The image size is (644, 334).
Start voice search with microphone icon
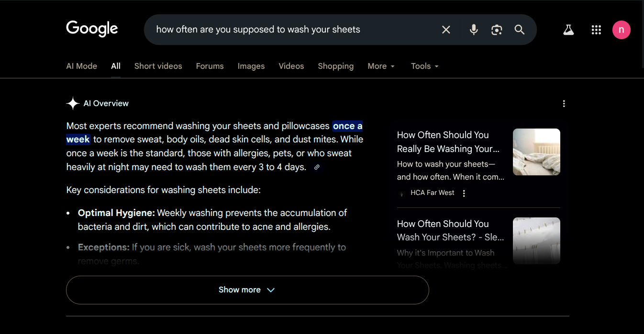coord(474,30)
